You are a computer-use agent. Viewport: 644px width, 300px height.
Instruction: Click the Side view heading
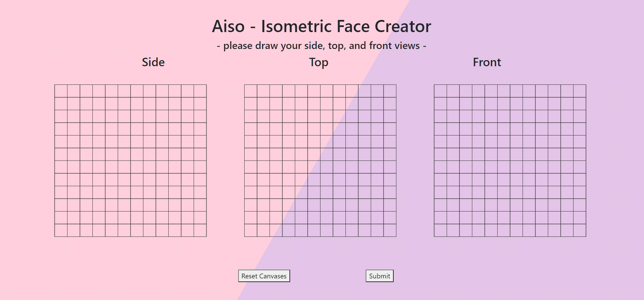153,62
